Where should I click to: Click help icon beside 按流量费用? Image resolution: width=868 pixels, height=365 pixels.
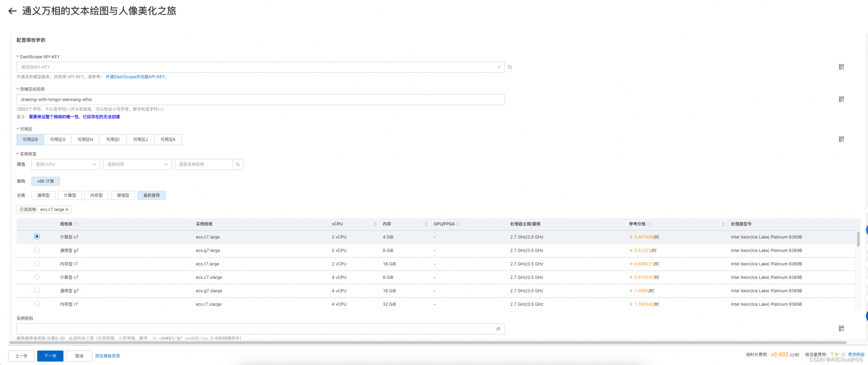[x=843, y=355]
